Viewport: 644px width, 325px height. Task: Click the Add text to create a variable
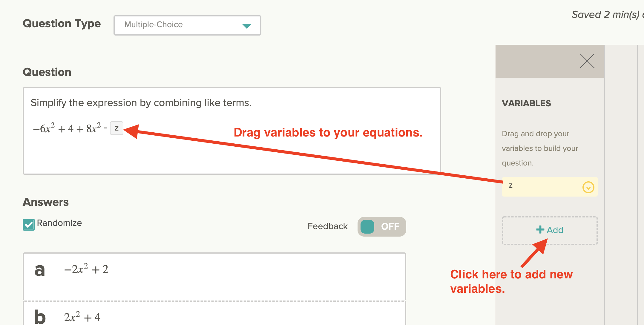pos(555,230)
